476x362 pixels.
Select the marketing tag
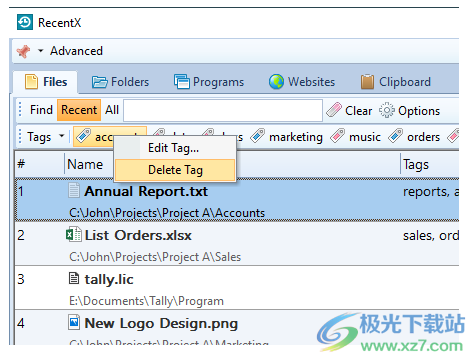[x=287, y=137]
